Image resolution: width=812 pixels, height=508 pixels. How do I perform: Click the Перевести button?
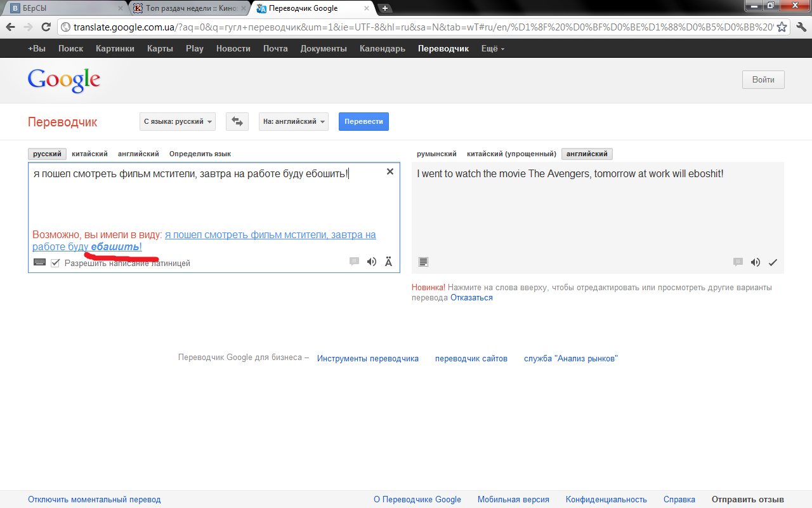click(363, 121)
